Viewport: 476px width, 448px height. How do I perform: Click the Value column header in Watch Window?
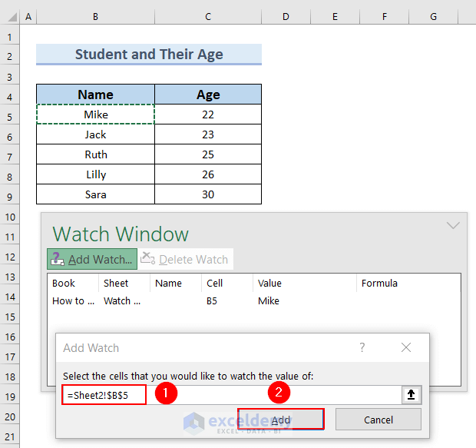305,283
